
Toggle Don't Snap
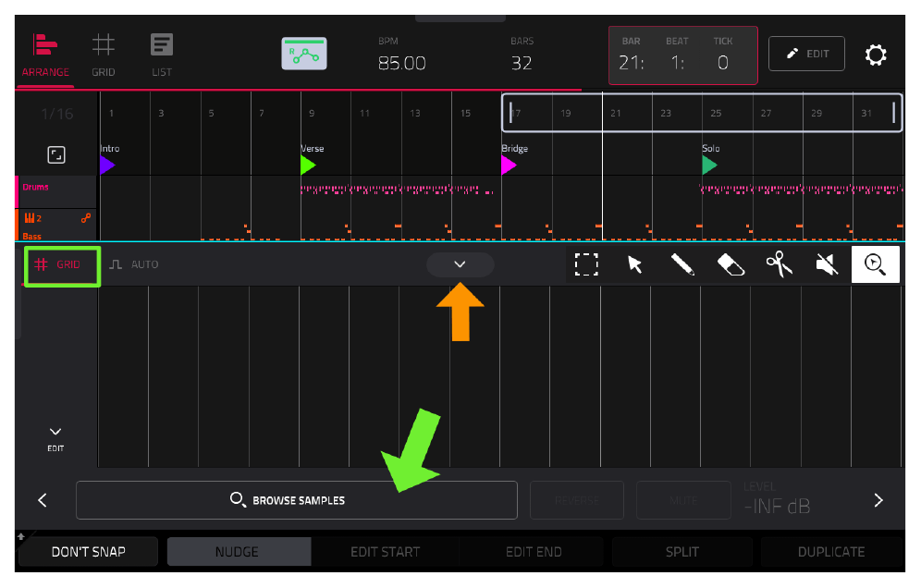pyautogui.click(x=89, y=552)
